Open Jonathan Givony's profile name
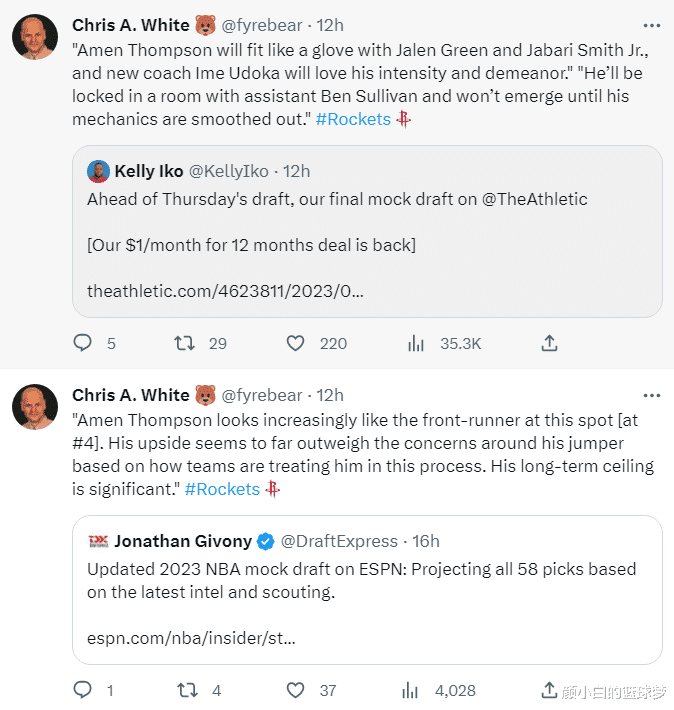 182,541
